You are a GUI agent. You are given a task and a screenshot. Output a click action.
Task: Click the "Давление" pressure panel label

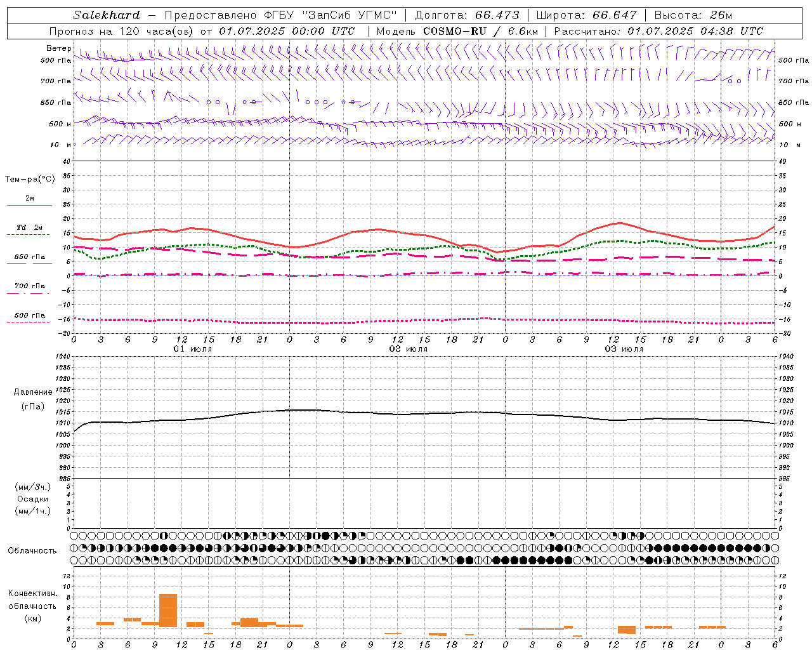[x=33, y=392]
